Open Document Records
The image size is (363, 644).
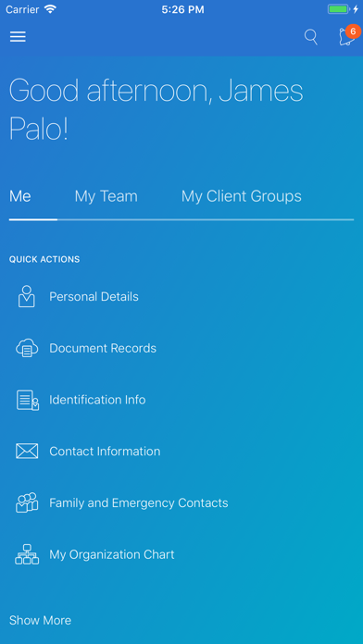coord(103,348)
